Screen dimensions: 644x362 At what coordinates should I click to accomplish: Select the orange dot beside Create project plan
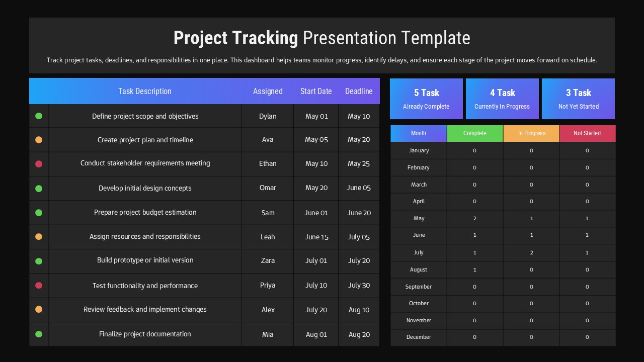[x=39, y=140]
